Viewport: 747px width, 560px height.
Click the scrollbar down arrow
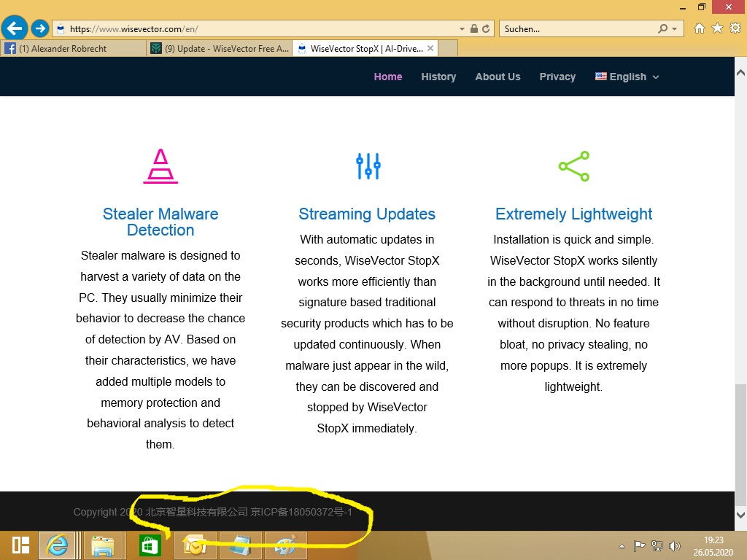pyautogui.click(x=740, y=515)
